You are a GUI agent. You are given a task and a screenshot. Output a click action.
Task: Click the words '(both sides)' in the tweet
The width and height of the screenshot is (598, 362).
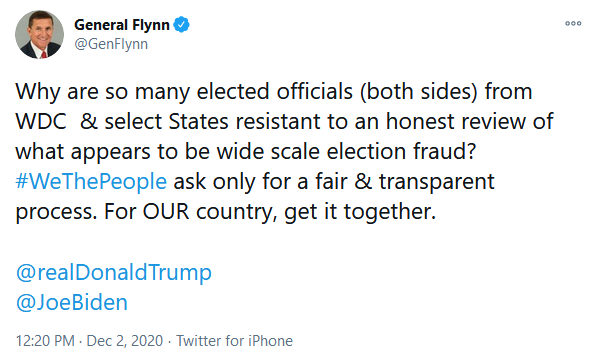point(418,92)
